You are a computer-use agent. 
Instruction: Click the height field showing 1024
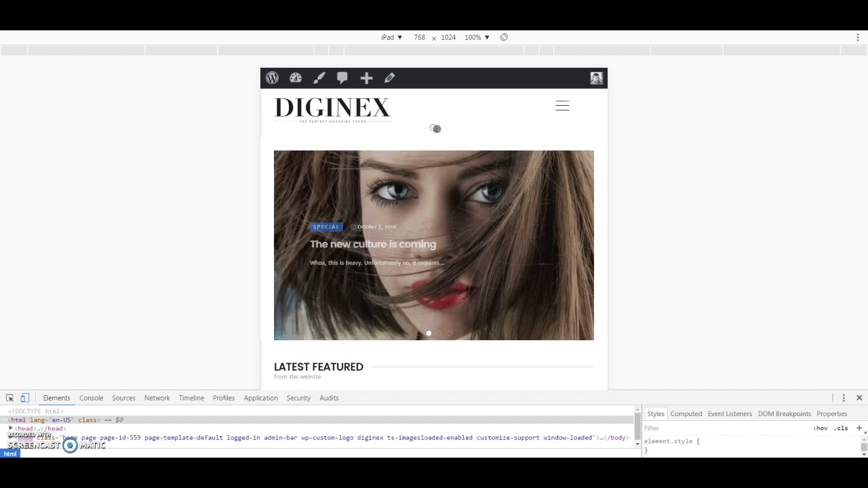click(448, 37)
